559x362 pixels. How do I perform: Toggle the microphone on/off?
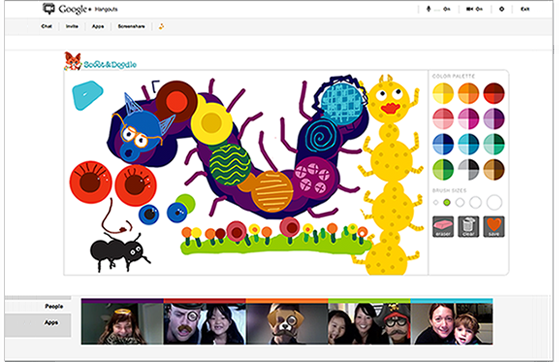(x=438, y=9)
